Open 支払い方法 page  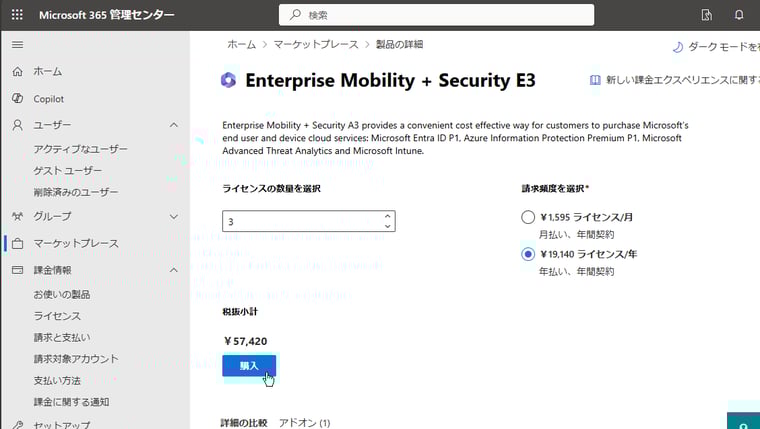pyautogui.click(x=57, y=381)
